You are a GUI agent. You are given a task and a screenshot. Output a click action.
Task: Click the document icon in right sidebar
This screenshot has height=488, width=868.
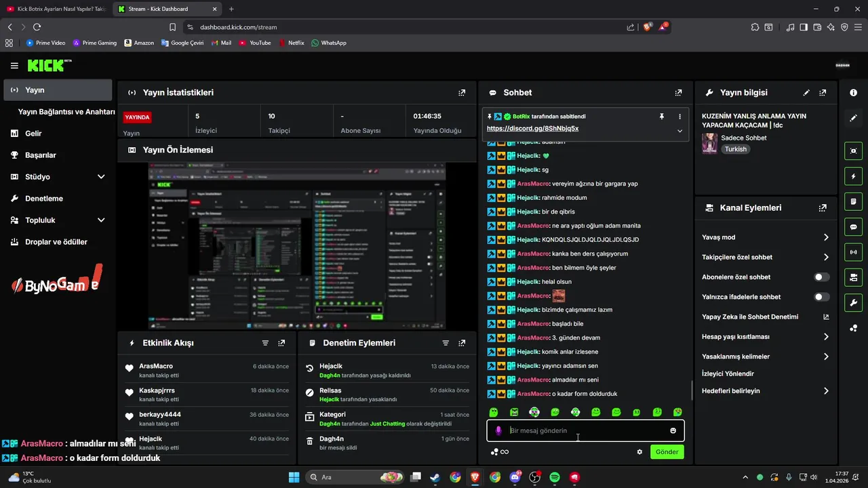click(x=853, y=201)
